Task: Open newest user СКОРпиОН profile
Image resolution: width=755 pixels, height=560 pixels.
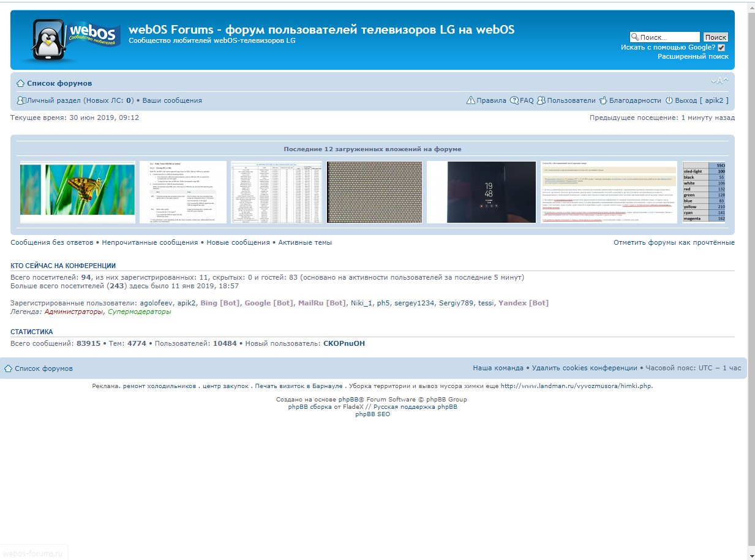Action: tap(344, 343)
